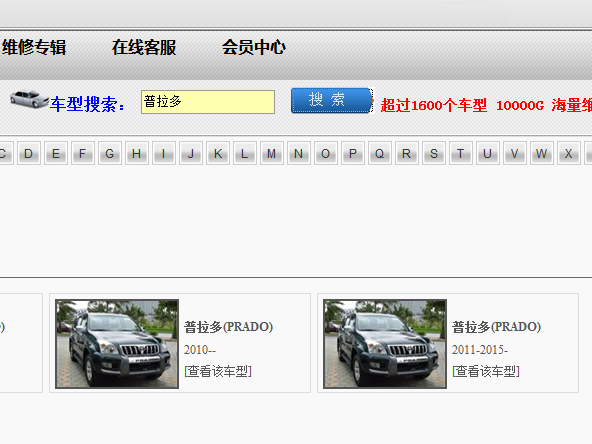Viewport: 592px width, 444px height.
Task: Select letter F in alphabet index
Action: tap(83, 153)
